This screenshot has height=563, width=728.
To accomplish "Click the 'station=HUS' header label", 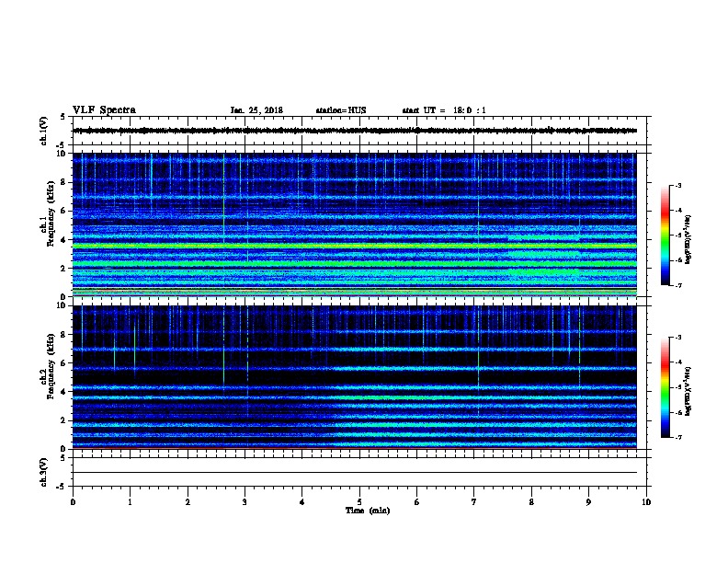I will 341,110.
